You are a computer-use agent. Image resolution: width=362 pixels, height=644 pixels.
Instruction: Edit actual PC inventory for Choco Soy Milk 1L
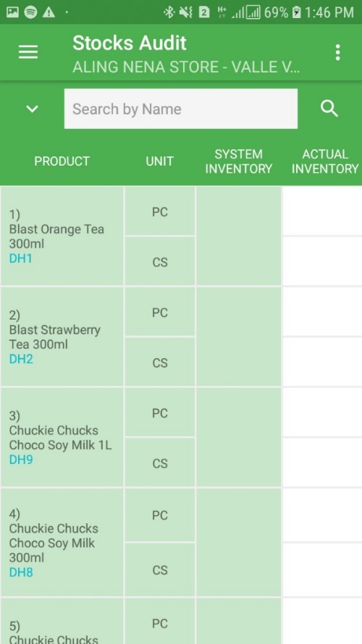(x=322, y=412)
